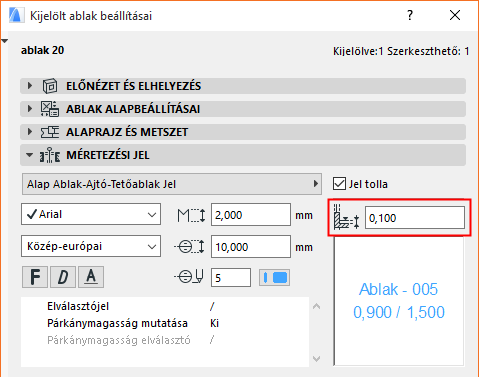Click the marker size icon
The height and width of the screenshot is (377, 479).
189,247
